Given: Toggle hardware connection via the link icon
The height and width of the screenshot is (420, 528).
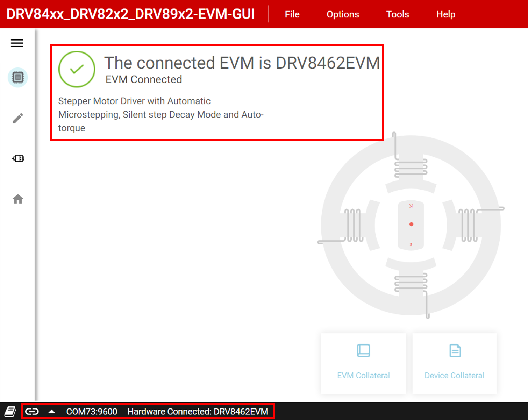Looking at the screenshot, I should coord(33,411).
